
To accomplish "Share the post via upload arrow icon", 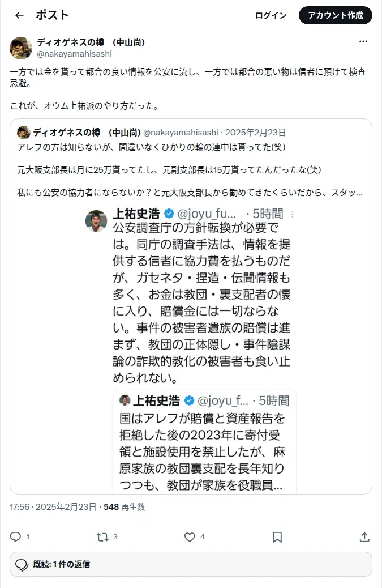I will pos(364,537).
